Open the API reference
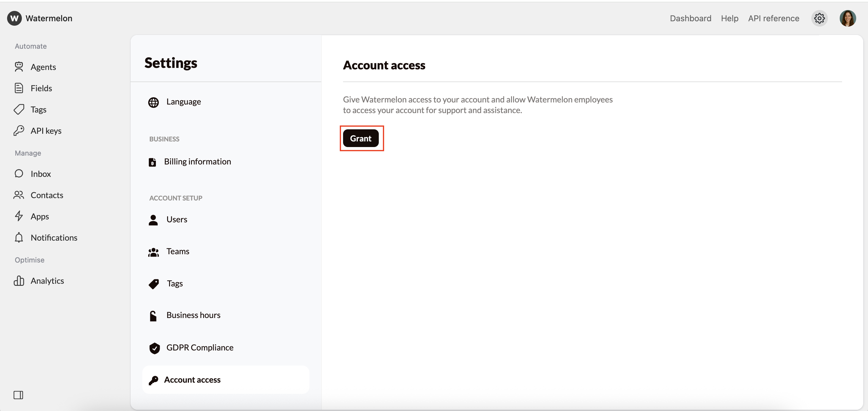This screenshot has width=868, height=411. point(774,18)
